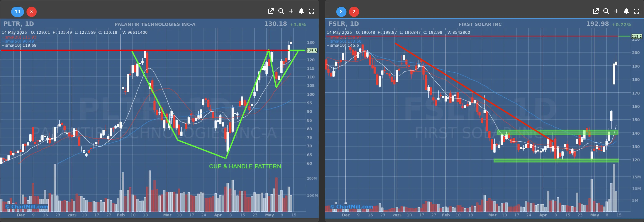Click the magnifier icon on FSLR chart
644x222 pixels.
606,11
